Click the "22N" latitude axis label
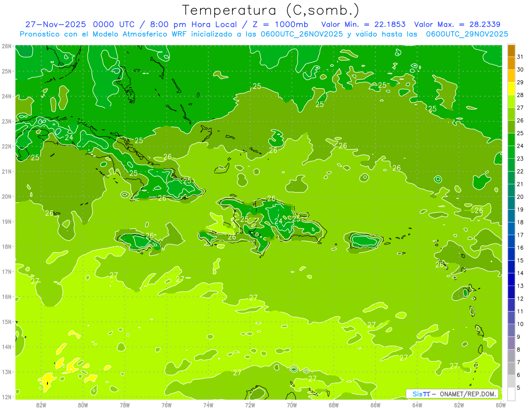Viewport: 532px width, 411px height. 7,146
